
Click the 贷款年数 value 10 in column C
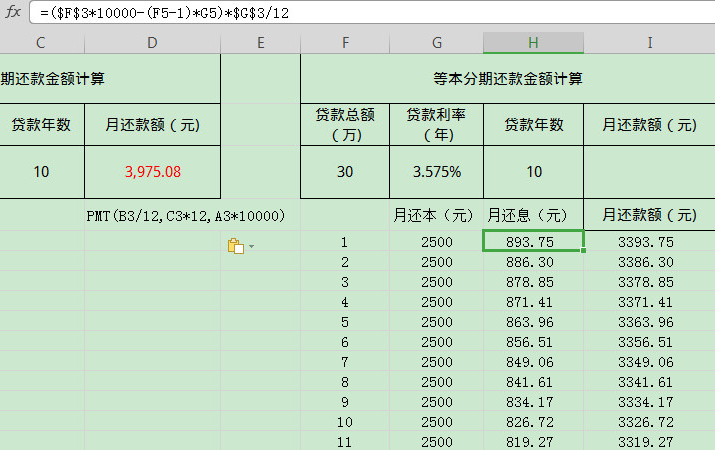tap(42, 172)
